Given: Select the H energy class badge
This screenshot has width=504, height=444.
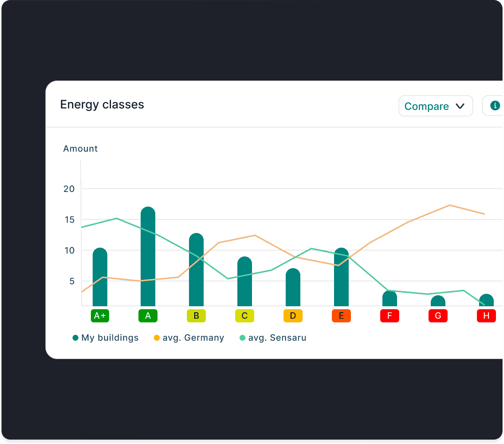Looking at the screenshot, I should [486, 316].
